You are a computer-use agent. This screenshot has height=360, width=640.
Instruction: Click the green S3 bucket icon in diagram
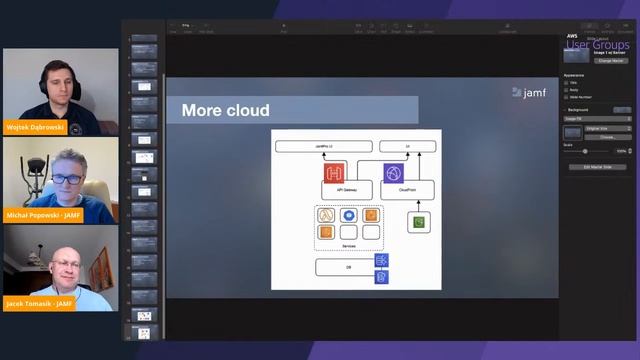coord(419,222)
